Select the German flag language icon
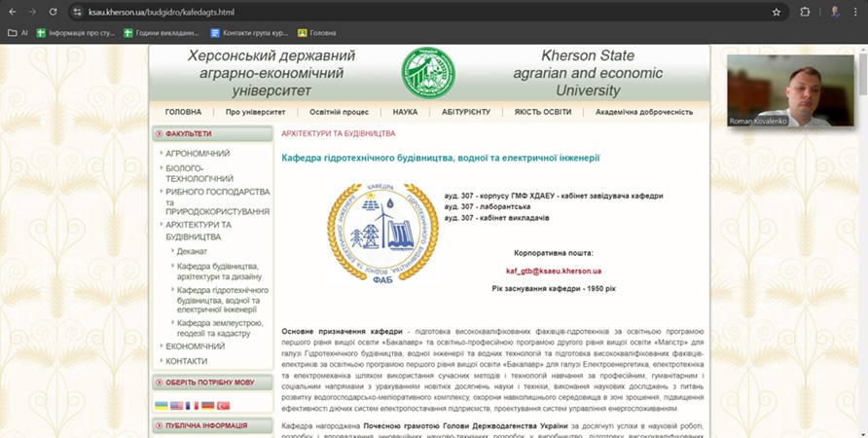This screenshot has width=868, height=438. 207,406
